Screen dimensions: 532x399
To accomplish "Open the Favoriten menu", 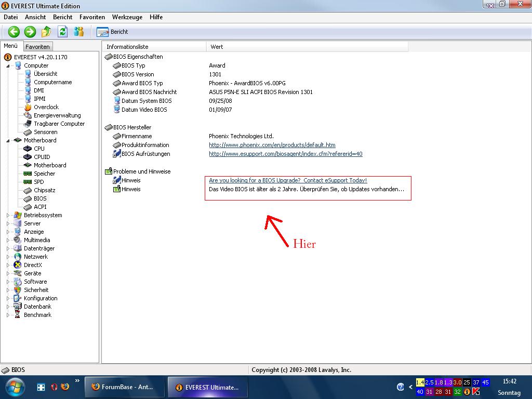I will tap(92, 17).
